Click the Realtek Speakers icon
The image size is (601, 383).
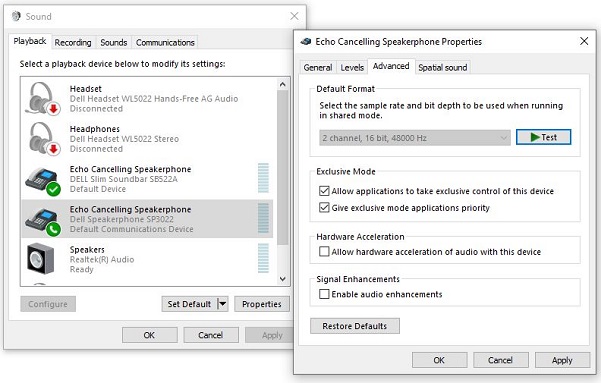[41, 258]
